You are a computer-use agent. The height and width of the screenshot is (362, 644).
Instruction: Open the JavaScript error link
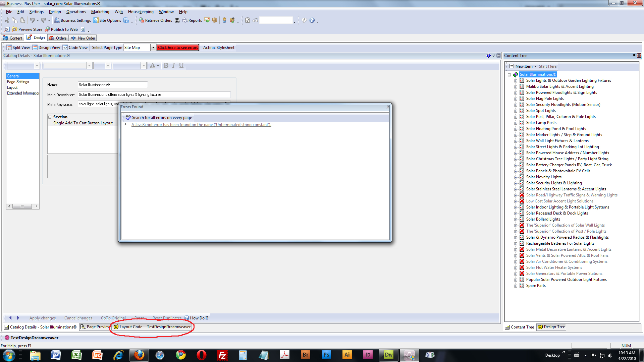pos(201,125)
